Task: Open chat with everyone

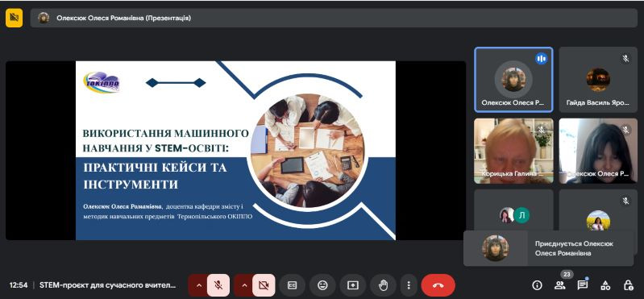Action: pyautogui.click(x=582, y=285)
